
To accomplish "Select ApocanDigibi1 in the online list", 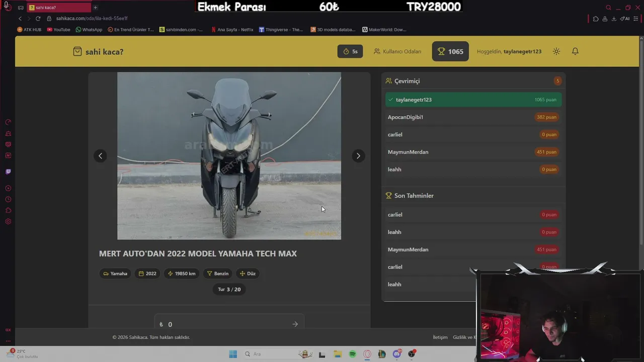I will pos(473,117).
